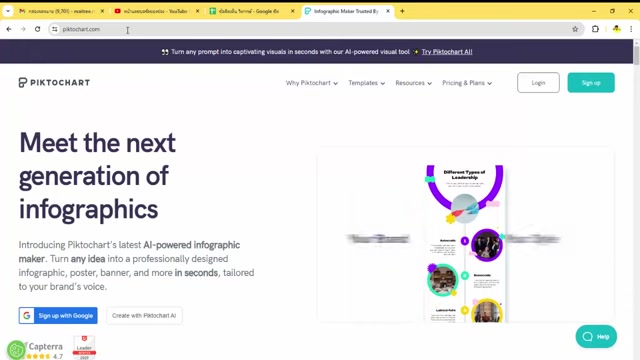Click the browser forward arrow
The width and height of the screenshot is (640, 360).
click(x=23, y=29)
